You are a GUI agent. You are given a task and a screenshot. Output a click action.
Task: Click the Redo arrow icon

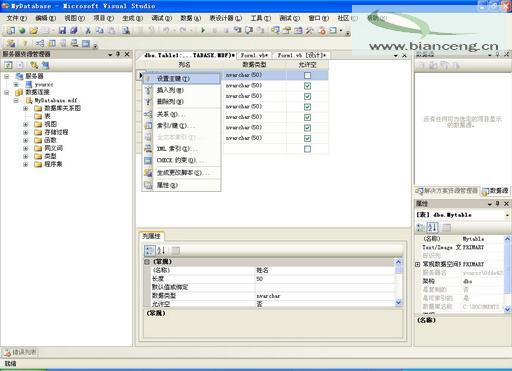[182, 30]
